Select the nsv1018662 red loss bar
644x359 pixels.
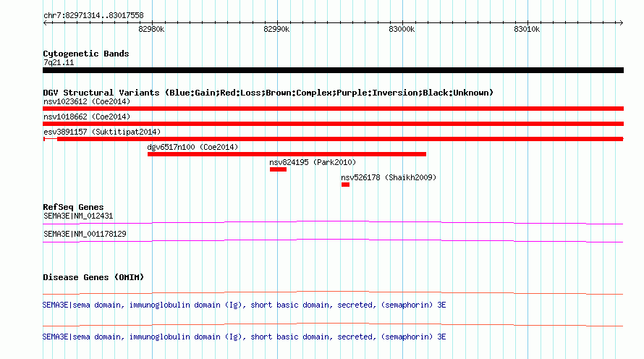pyautogui.click(x=333, y=124)
